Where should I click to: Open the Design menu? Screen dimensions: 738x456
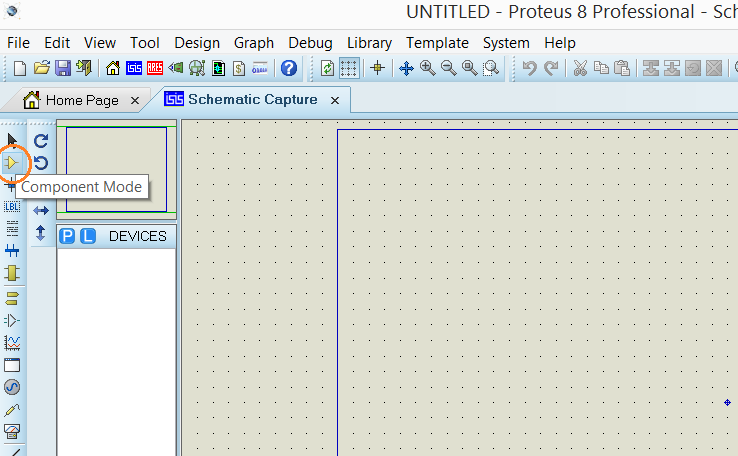197,43
